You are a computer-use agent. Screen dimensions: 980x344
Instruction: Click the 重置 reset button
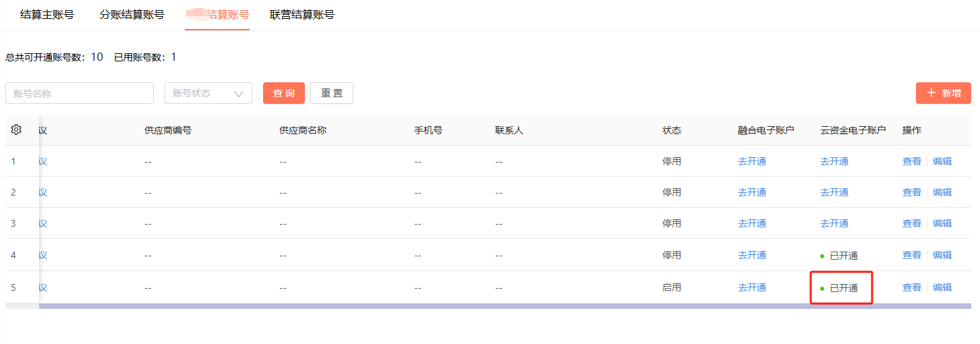332,93
